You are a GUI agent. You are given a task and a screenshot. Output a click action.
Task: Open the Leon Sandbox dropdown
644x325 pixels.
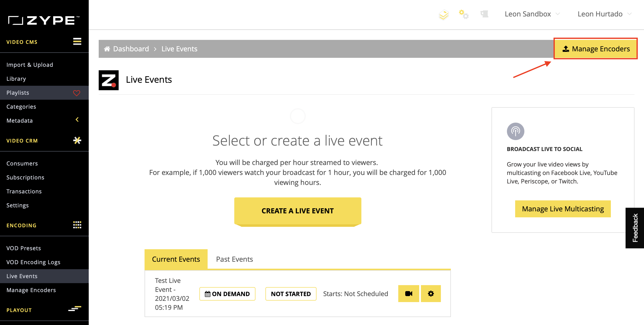tap(532, 14)
